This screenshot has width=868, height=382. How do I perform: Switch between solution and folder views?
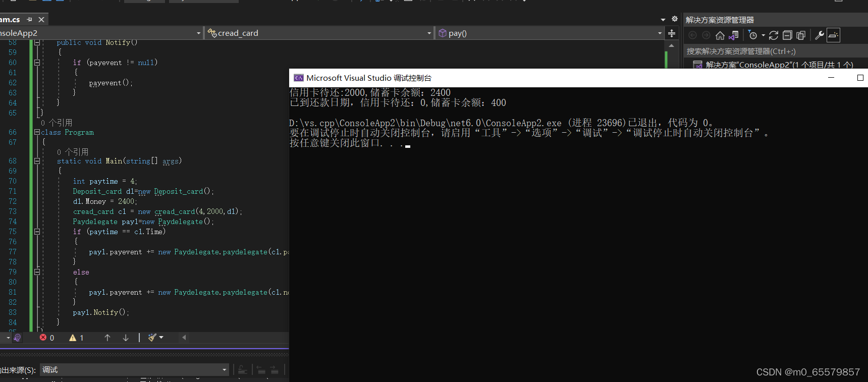(x=734, y=35)
